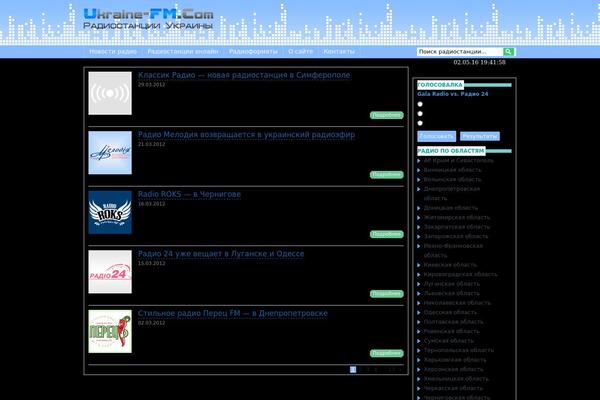Focus the Поиск радиостанции search field

(460, 52)
